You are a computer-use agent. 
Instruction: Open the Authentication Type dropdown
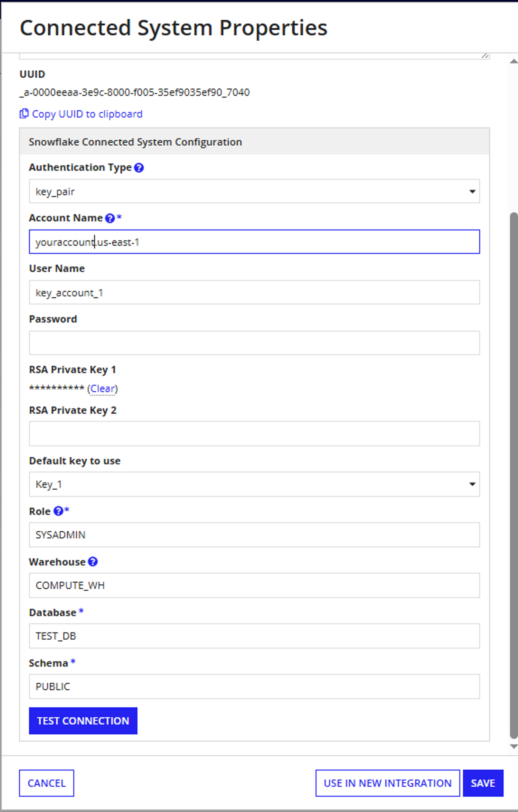[x=254, y=191]
